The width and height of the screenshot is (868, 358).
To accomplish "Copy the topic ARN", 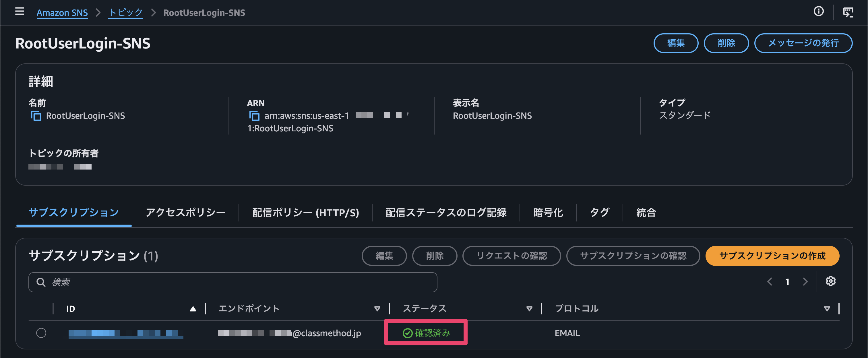I will coord(254,116).
